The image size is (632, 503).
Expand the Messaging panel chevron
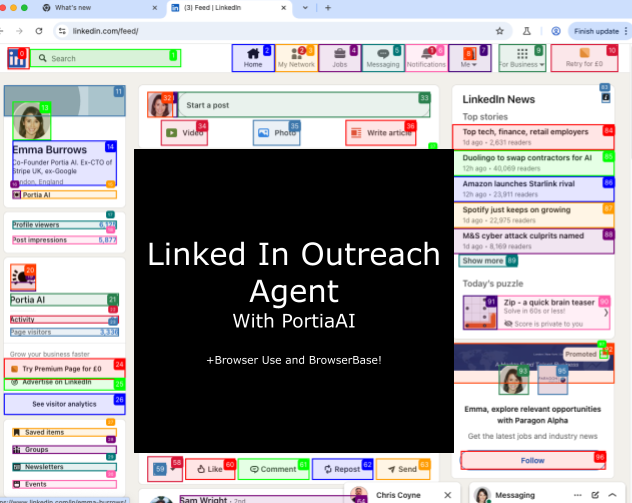point(612,495)
